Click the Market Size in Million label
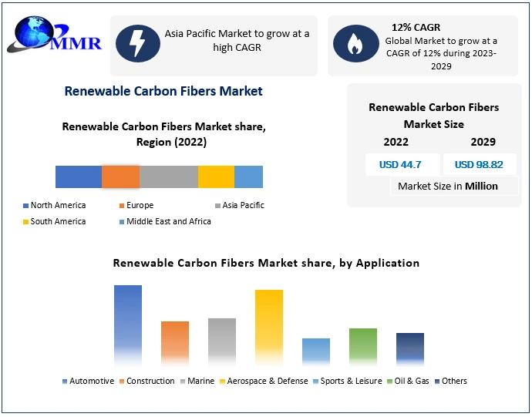This screenshot has width=532, height=417. coord(448,187)
